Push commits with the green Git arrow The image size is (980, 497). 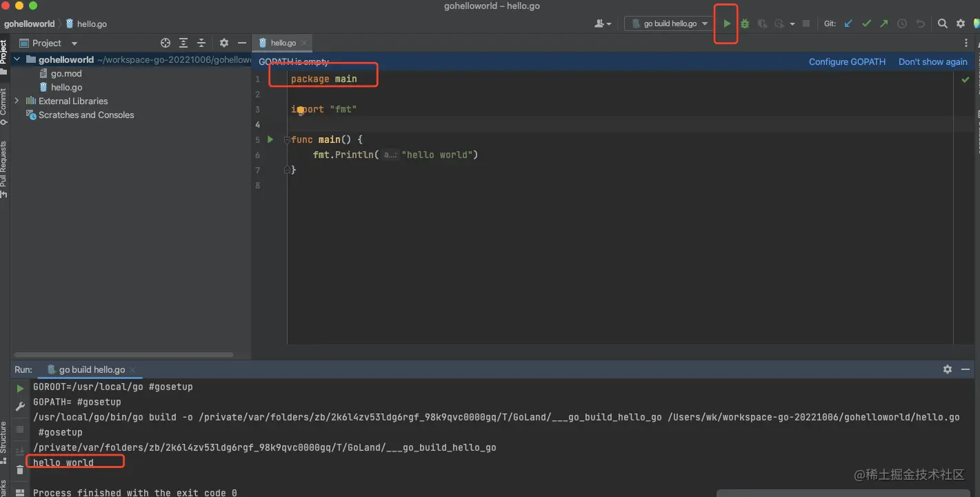coord(884,23)
